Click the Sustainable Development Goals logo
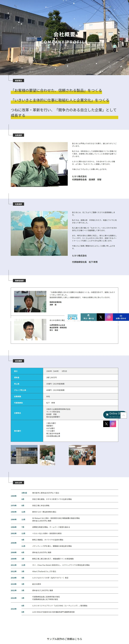129x644 pixels. click(73, 317)
